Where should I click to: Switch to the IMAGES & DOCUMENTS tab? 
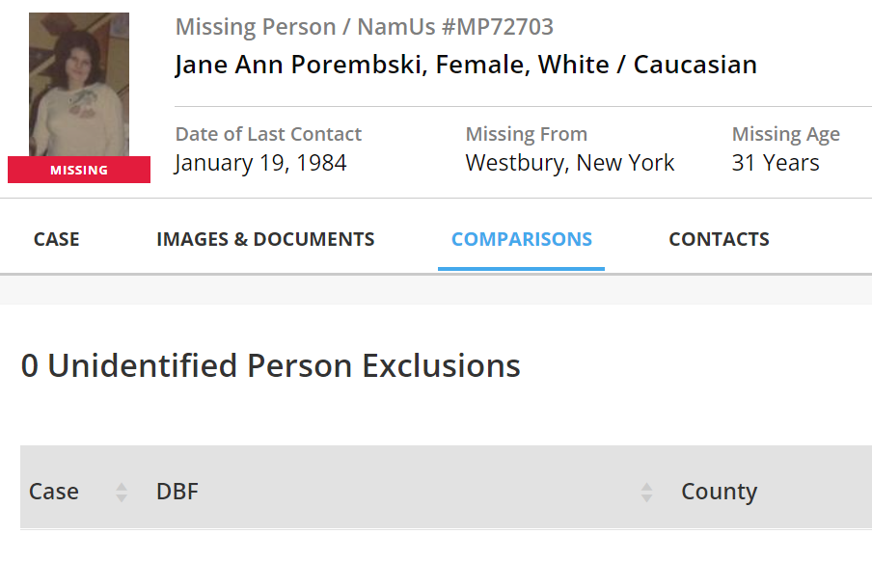pos(265,239)
